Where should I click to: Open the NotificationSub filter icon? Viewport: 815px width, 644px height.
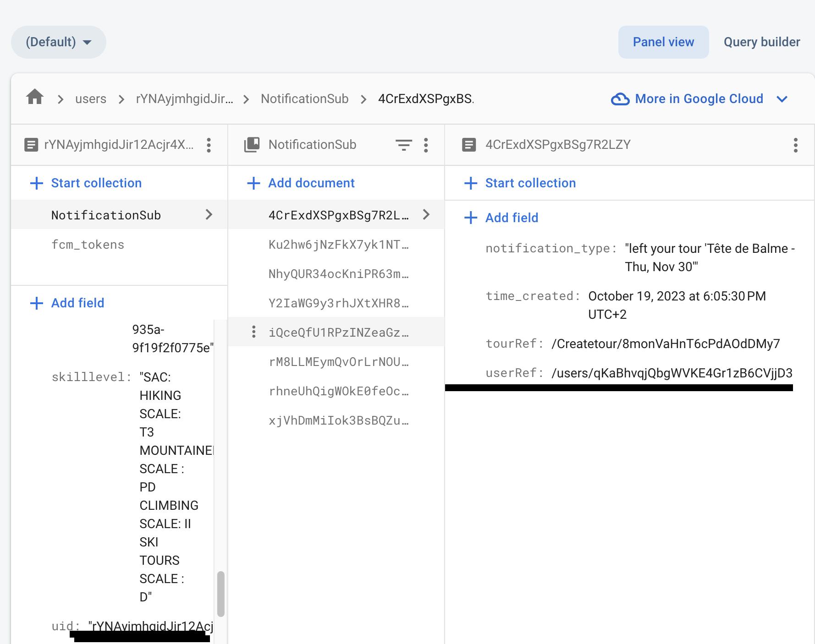(403, 145)
